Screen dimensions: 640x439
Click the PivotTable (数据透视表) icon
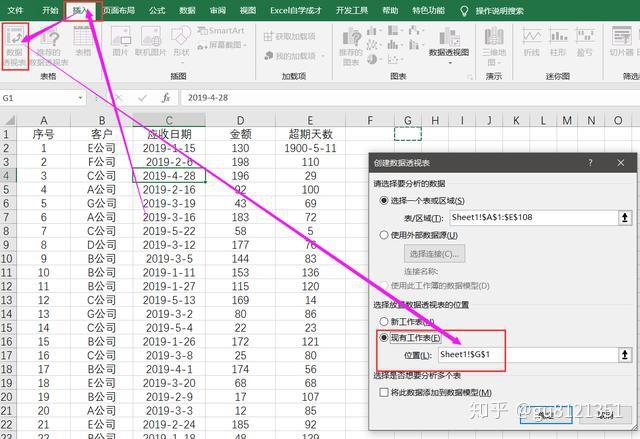tap(15, 46)
